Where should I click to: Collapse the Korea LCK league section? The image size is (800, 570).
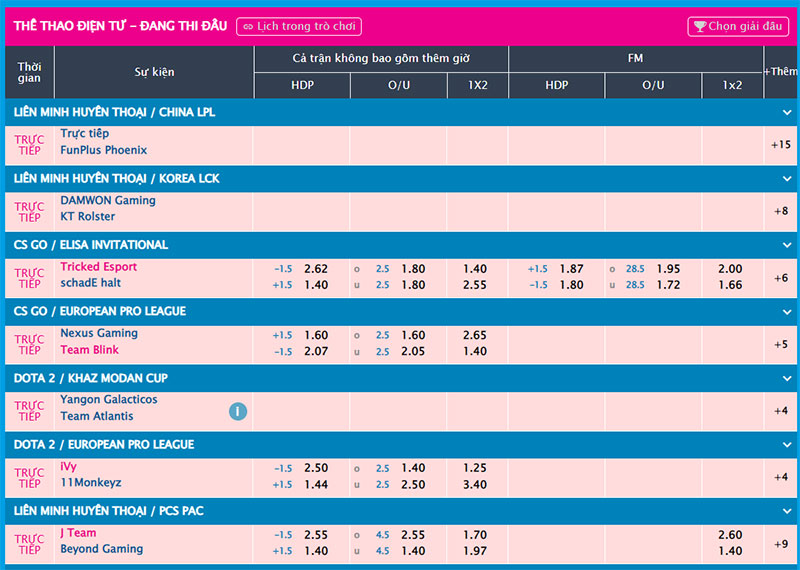(786, 179)
